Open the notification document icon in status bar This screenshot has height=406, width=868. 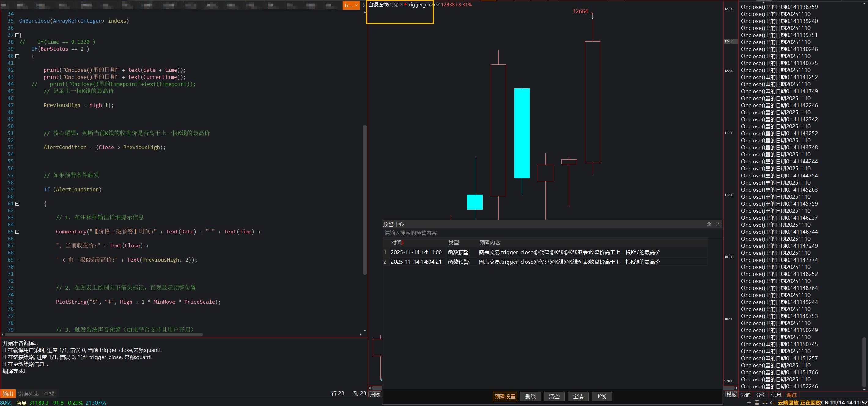tap(757, 403)
